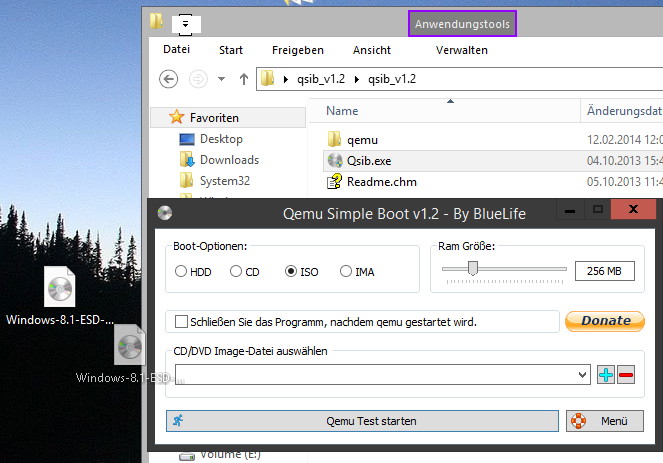The image size is (663, 463).
Task: Check the close program after qemu starts box
Action: click(181, 322)
